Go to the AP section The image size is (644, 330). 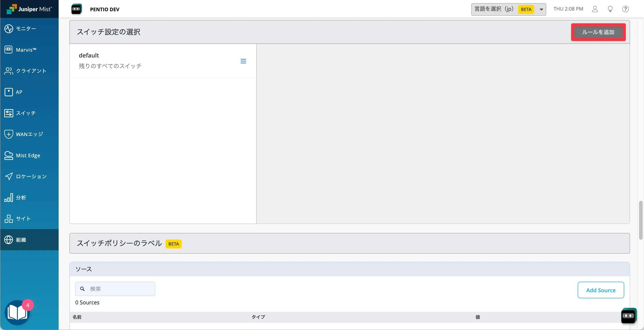pos(19,92)
